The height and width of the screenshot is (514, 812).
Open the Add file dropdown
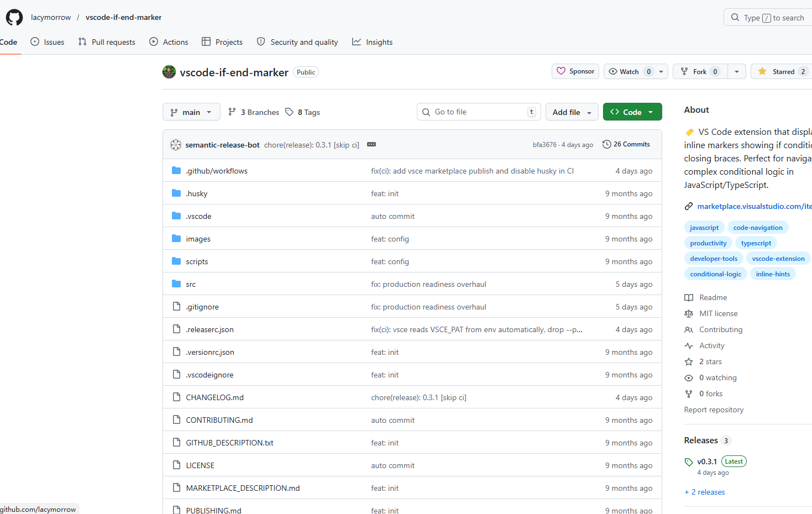pos(572,112)
